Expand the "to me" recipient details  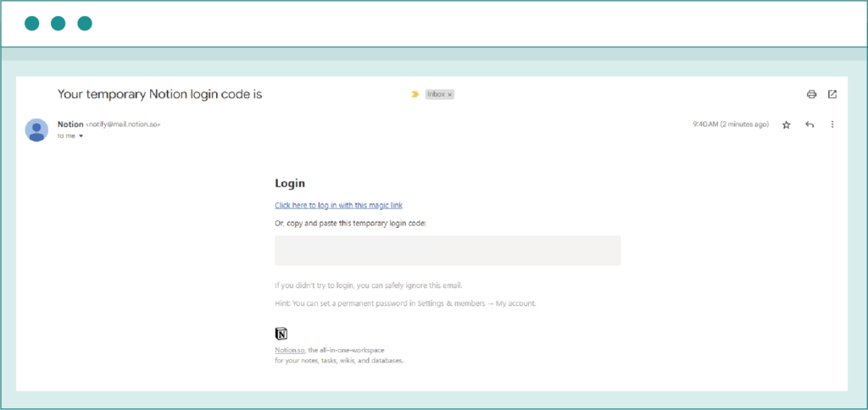(81, 136)
